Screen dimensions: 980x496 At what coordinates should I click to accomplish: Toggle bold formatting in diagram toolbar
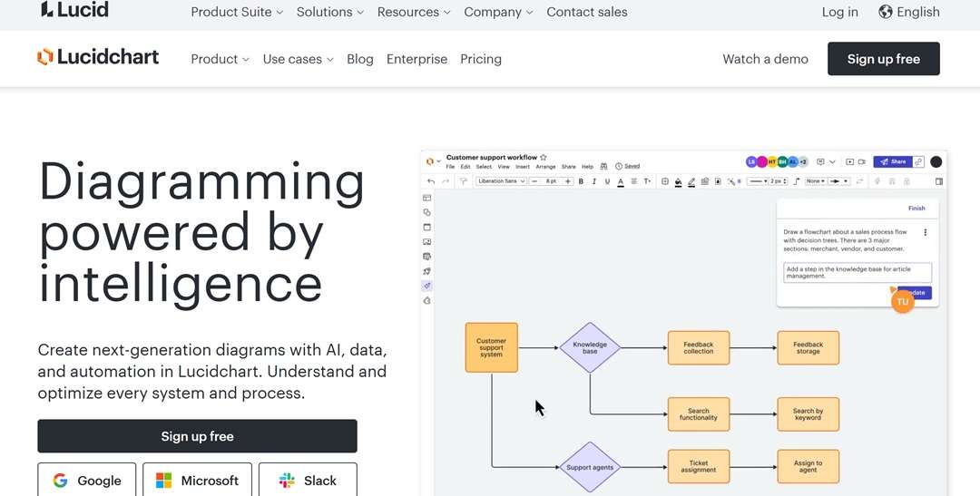[x=581, y=181]
